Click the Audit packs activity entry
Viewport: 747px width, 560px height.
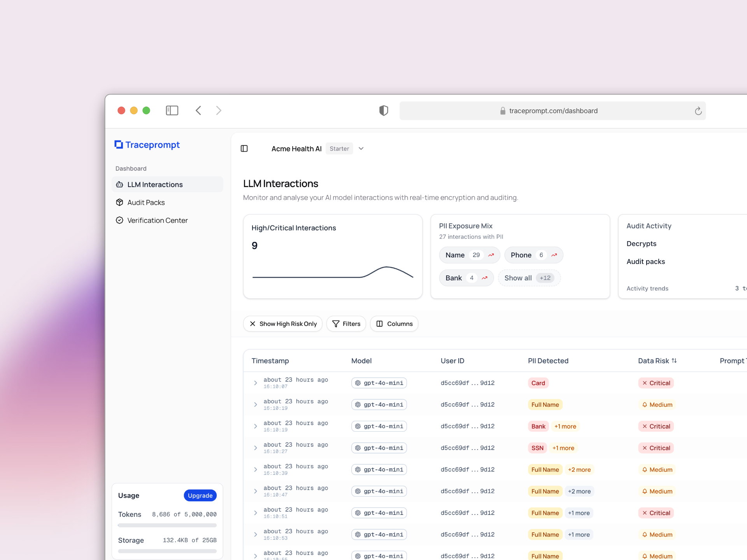point(645,262)
